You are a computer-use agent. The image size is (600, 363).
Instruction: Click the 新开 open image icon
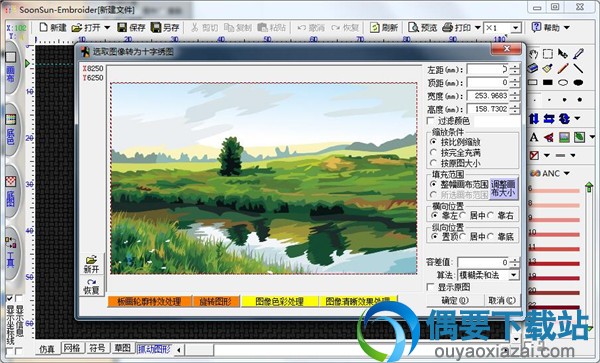[91, 264]
